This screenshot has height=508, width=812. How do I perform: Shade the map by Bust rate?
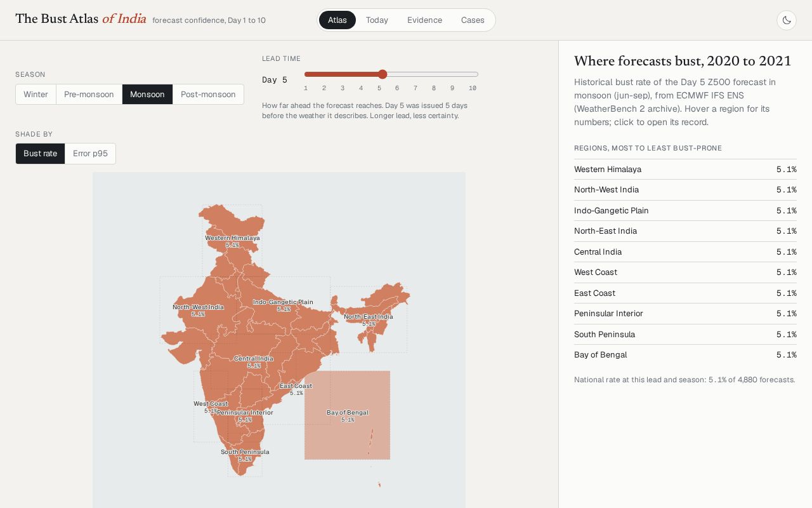(40, 154)
